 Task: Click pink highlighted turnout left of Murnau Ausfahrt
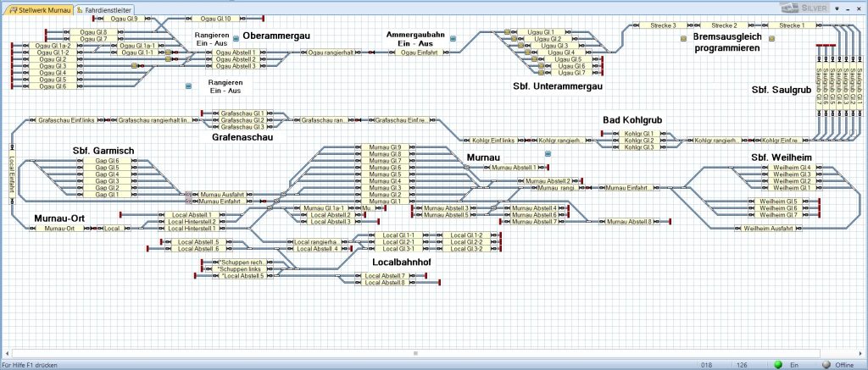pos(189,195)
